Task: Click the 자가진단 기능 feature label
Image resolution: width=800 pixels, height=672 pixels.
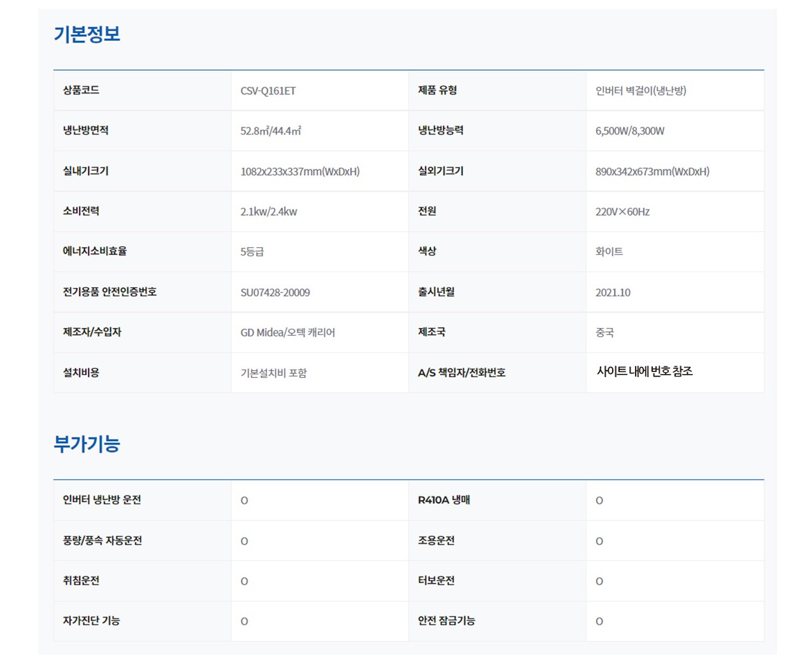Action: (91, 620)
